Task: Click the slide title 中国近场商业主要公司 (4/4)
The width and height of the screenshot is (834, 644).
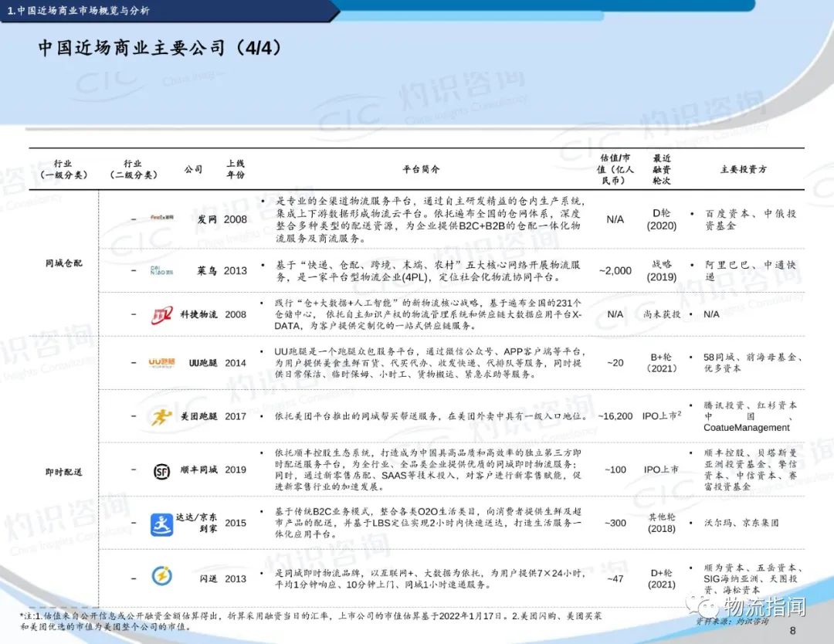Action: [161, 48]
